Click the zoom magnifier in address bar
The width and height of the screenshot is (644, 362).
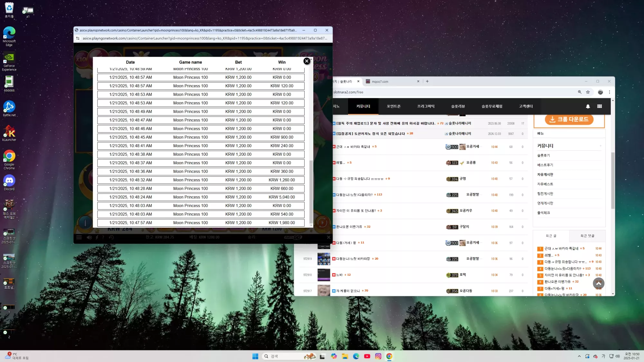[x=580, y=92]
